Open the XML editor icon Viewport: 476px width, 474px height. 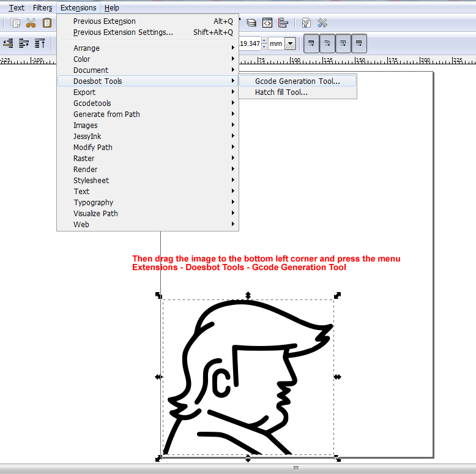(x=267, y=23)
